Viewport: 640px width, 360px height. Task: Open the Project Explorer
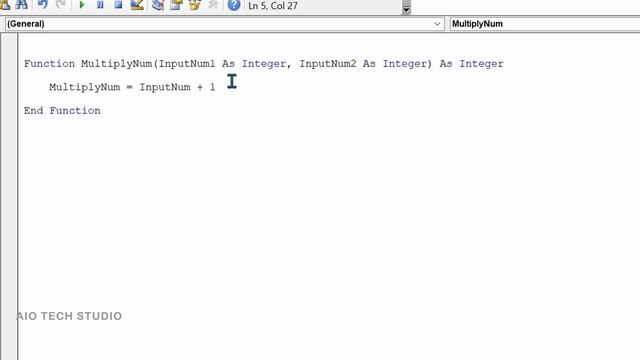pos(158,5)
